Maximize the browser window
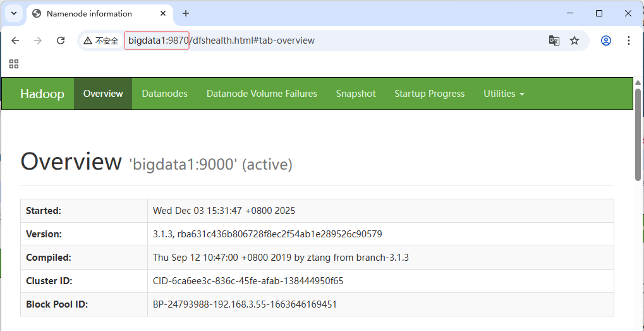This screenshot has width=644, height=331. tap(599, 13)
